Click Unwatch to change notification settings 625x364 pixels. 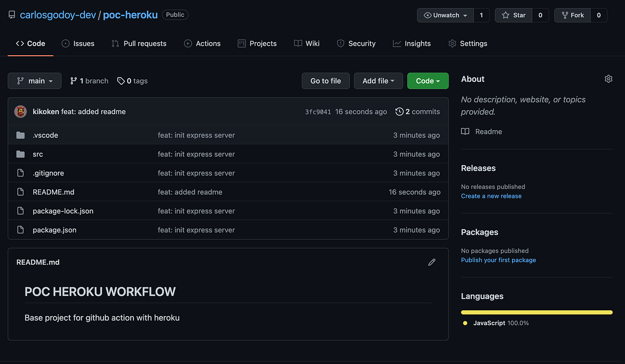pyautogui.click(x=445, y=15)
